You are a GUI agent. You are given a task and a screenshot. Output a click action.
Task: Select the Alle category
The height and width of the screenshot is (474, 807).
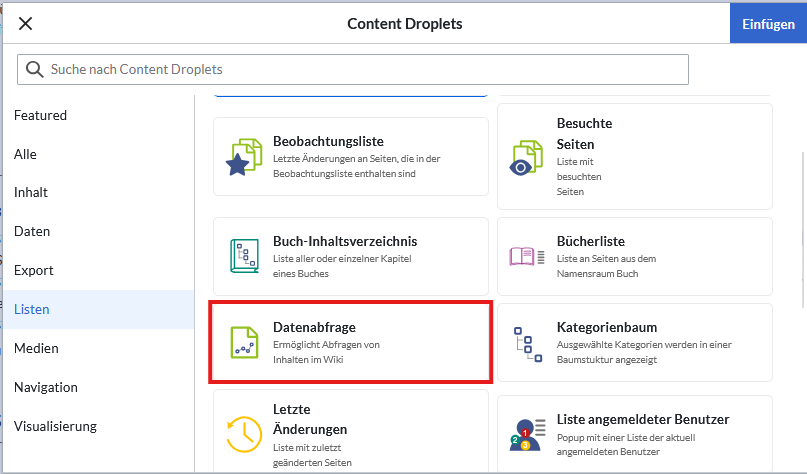[x=26, y=154]
